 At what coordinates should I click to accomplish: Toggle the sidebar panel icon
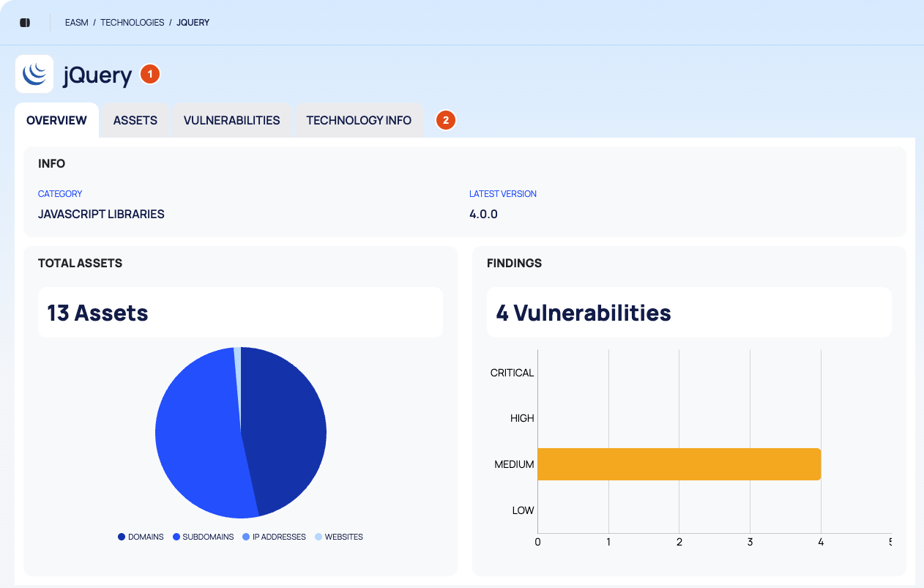25,23
